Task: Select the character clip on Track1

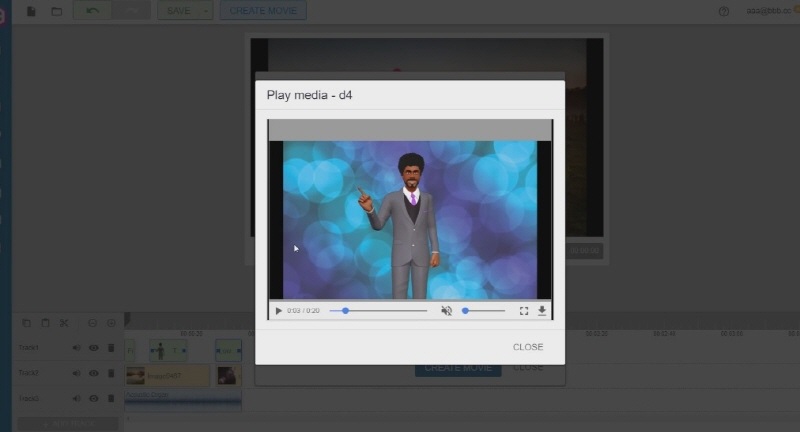Action: pos(168,350)
